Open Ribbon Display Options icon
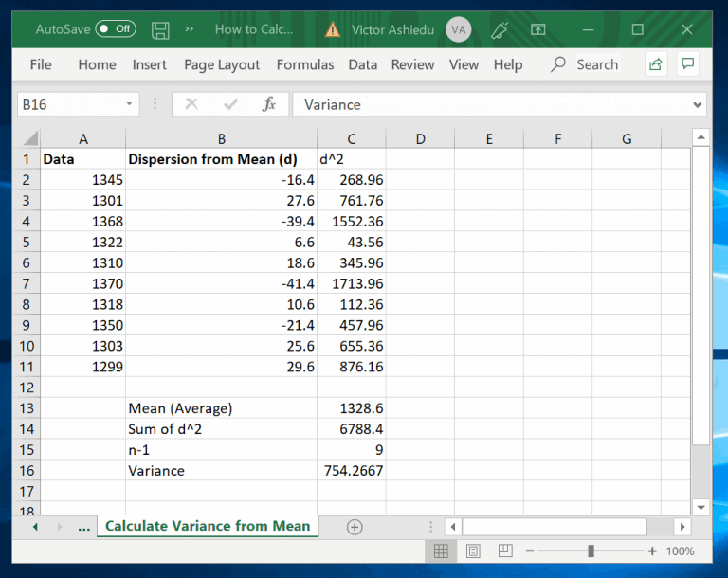 [537, 29]
